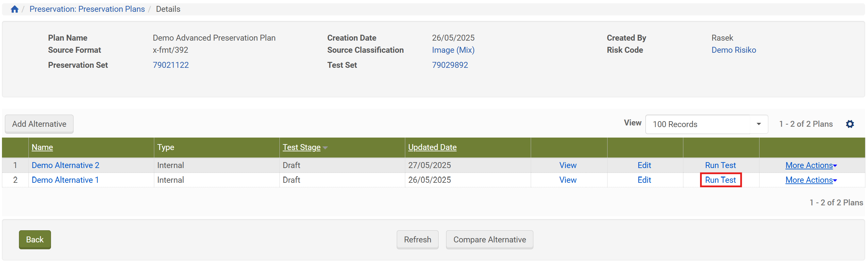
Task: Click the Add Alternative button
Action: 39,124
